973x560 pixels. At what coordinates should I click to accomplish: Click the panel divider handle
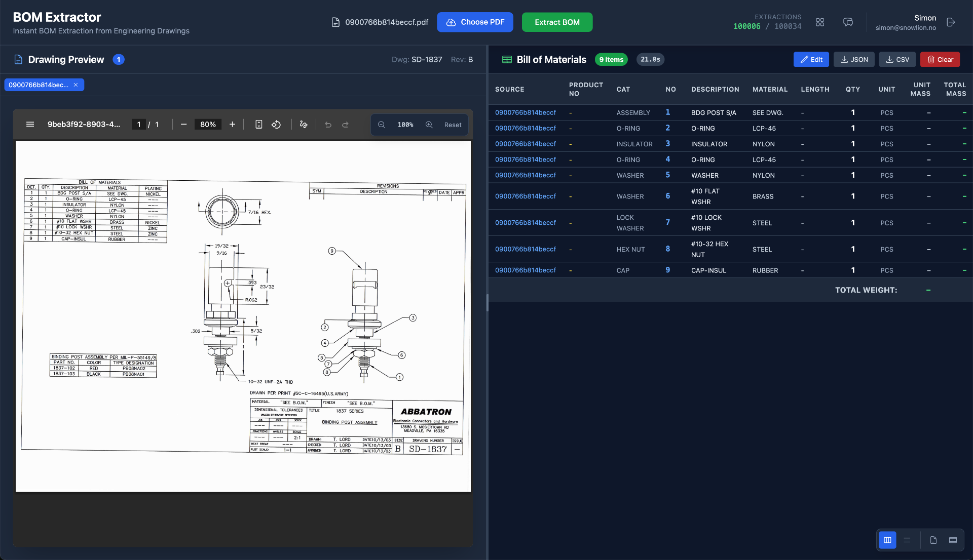point(487,303)
